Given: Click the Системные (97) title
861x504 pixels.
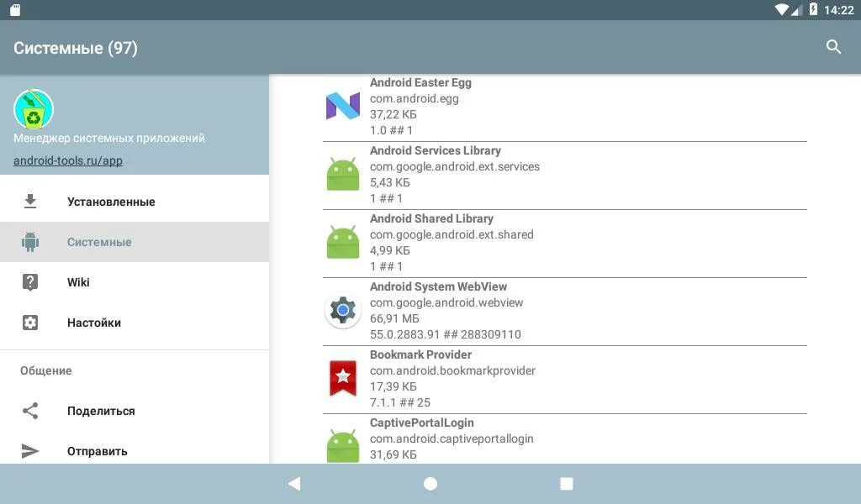Looking at the screenshot, I should 75,48.
